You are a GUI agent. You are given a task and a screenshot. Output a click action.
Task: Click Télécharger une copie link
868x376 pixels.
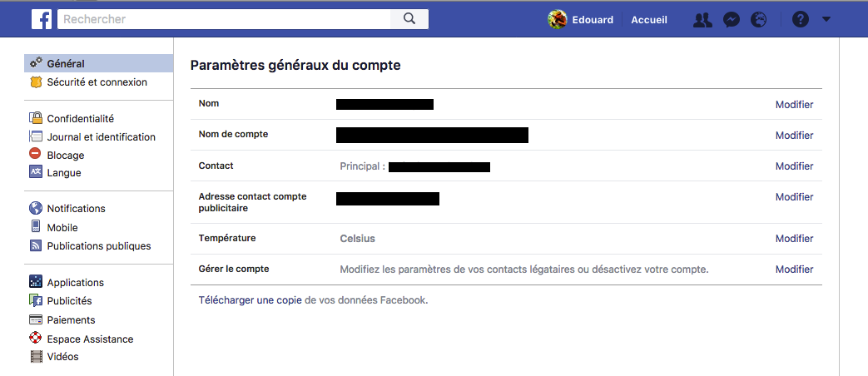coord(250,300)
